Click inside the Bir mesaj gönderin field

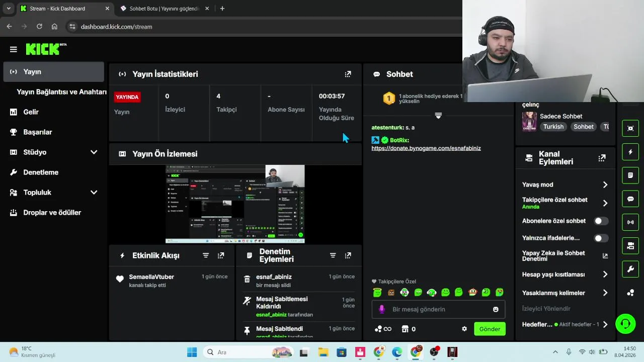pyautogui.click(x=438, y=309)
